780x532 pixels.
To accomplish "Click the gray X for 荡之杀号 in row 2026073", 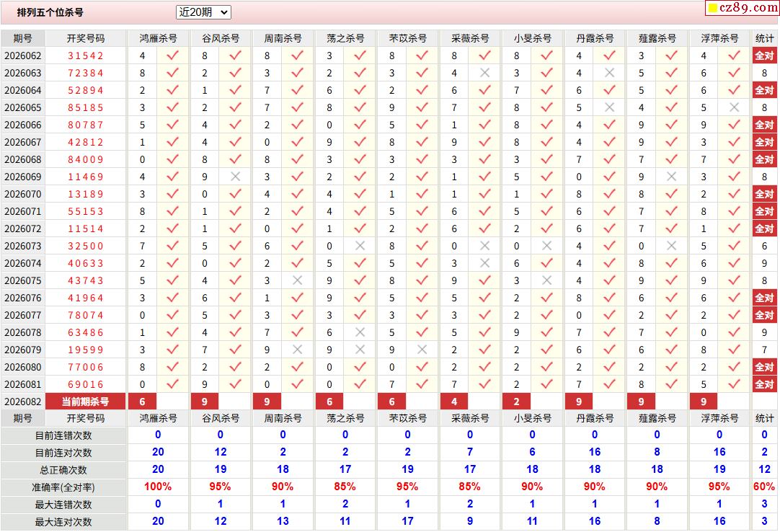I will (x=360, y=246).
